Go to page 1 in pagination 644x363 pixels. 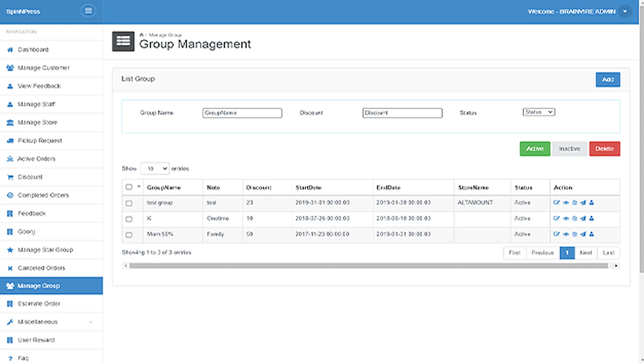click(x=567, y=253)
